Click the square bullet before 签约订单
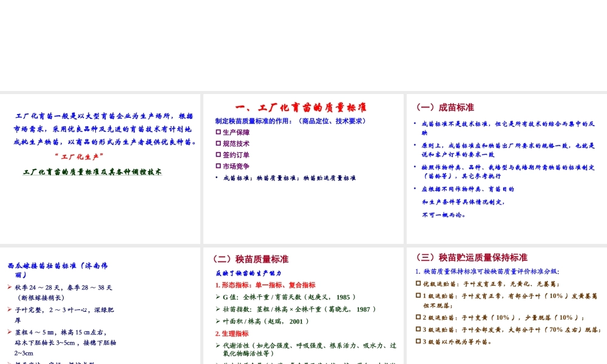Viewport: 607px width, 364px height. pos(219,155)
